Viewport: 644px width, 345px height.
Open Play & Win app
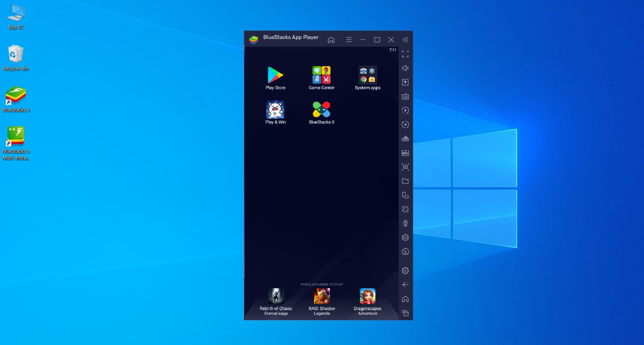click(x=275, y=113)
